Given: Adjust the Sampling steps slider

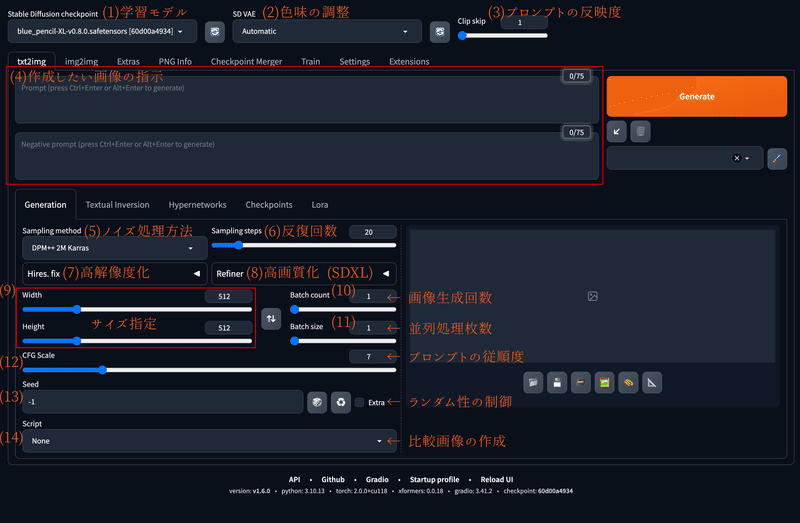Looking at the screenshot, I should 304,245.
